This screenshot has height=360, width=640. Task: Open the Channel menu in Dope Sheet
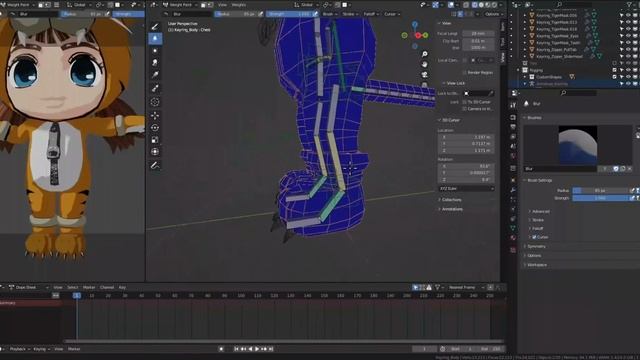tap(107, 287)
